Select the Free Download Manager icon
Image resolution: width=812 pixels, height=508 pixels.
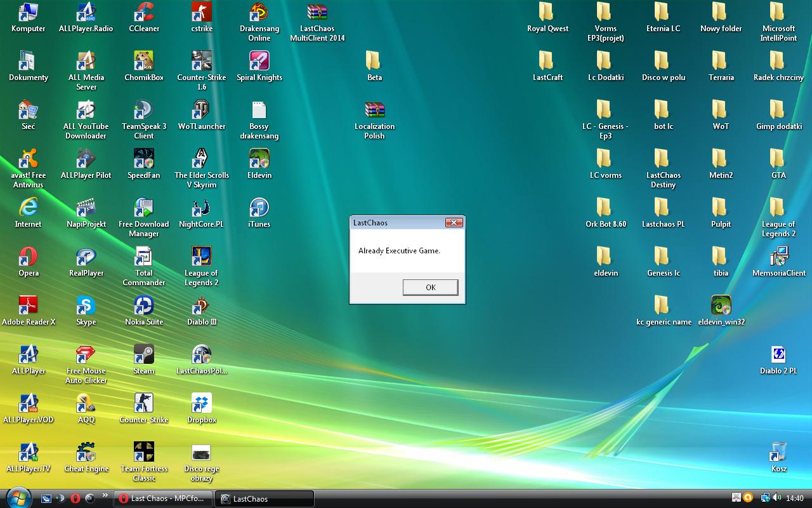click(x=144, y=218)
